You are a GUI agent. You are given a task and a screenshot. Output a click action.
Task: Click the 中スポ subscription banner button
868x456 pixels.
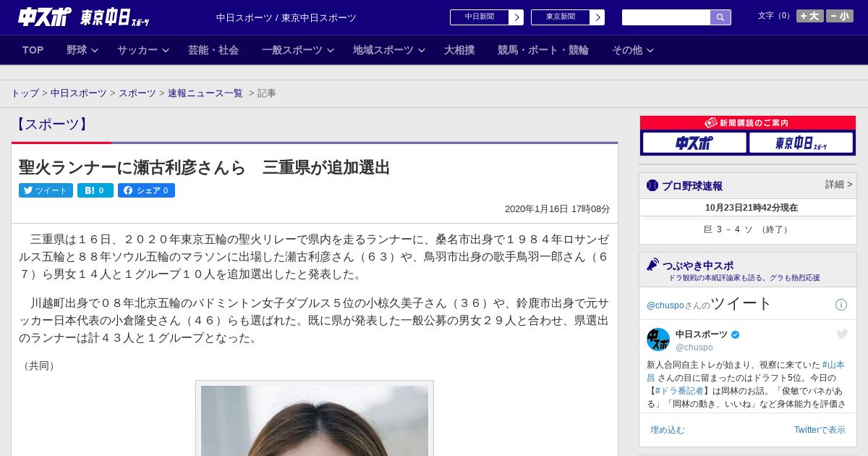point(694,143)
